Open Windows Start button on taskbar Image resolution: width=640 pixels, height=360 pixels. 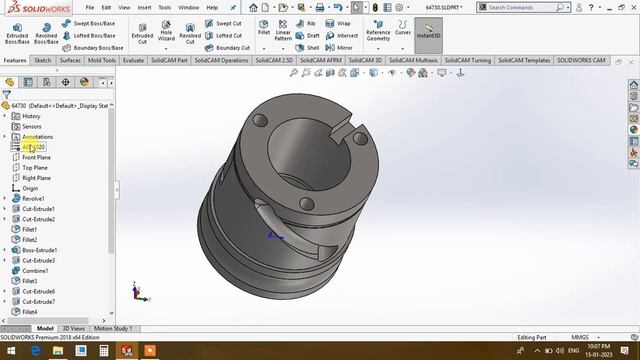click(11, 351)
